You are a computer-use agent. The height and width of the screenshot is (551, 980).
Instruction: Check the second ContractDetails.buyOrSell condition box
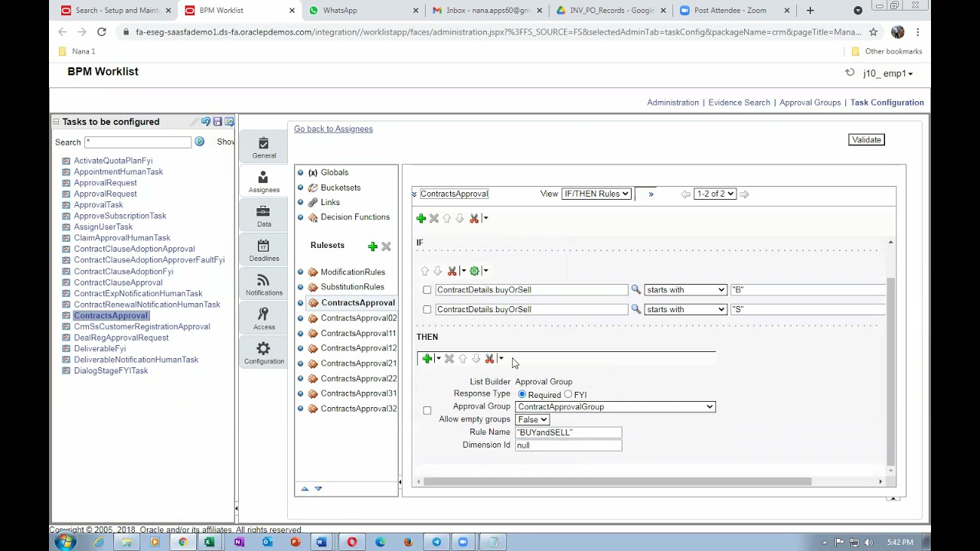(427, 310)
